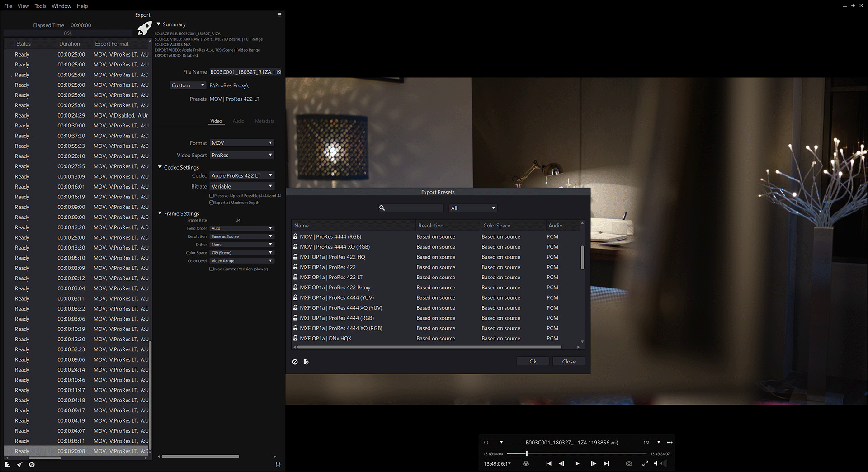The height and width of the screenshot is (472, 868).
Task: Click the edit preset icon in Export Presets dialog
Action: click(x=307, y=362)
